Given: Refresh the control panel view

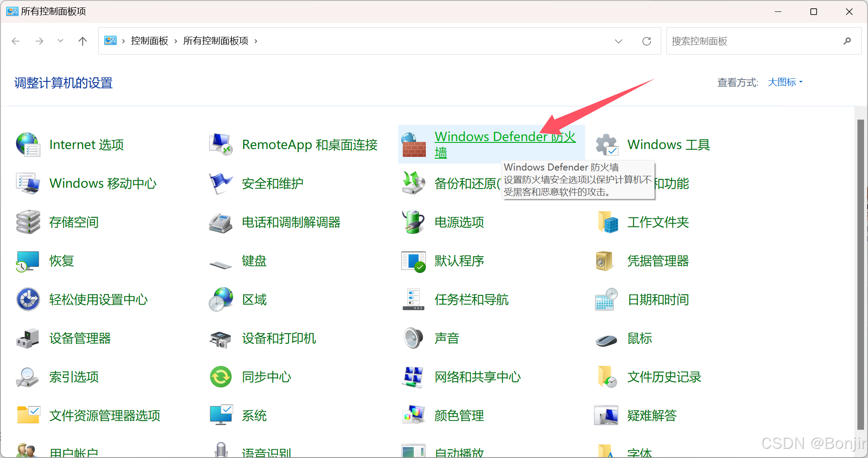Looking at the screenshot, I should click(x=646, y=41).
